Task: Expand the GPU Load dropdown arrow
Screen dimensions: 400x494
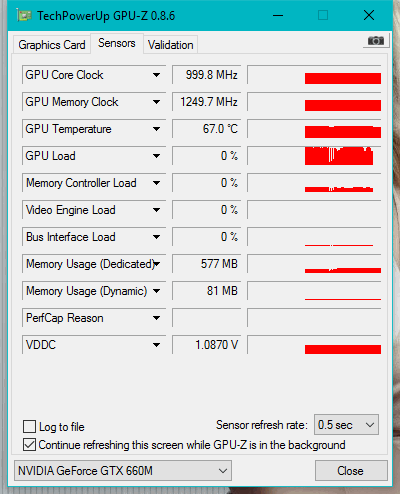Action: [x=156, y=156]
